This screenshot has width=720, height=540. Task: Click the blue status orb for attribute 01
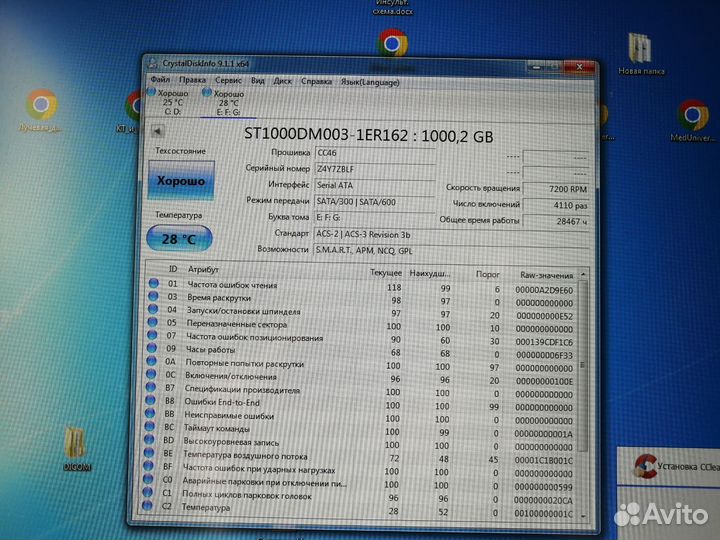pos(153,284)
